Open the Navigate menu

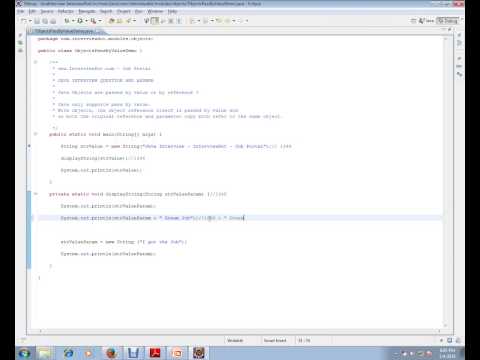[x=87, y=11]
